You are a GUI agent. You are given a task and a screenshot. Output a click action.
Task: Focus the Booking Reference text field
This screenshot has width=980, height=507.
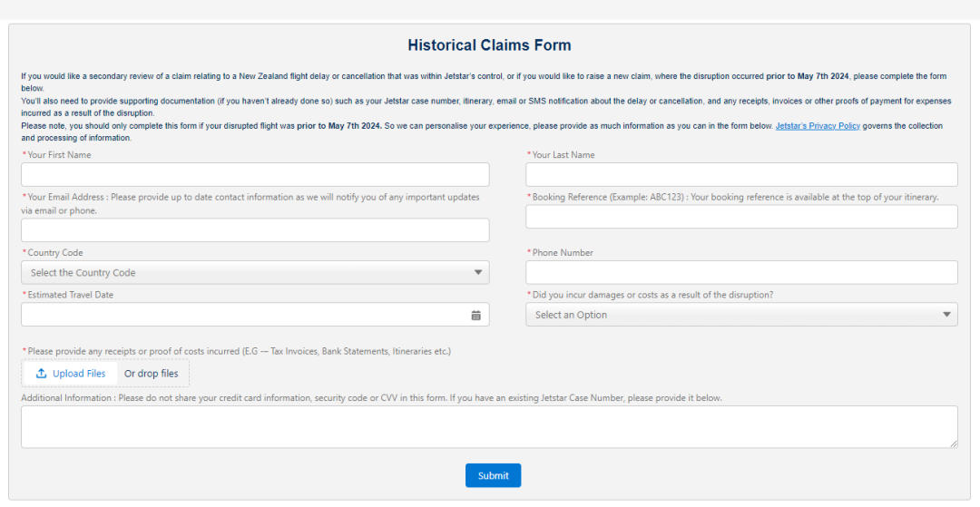pos(741,217)
